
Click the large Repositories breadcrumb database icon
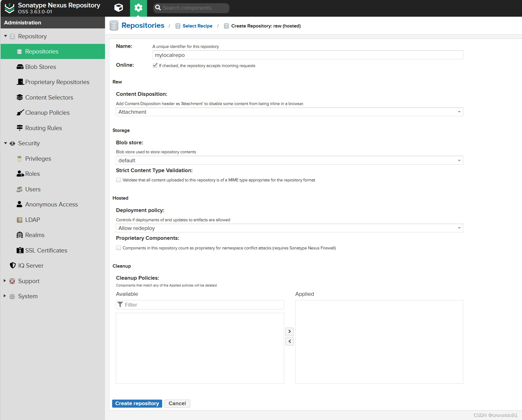pyautogui.click(x=114, y=25)
